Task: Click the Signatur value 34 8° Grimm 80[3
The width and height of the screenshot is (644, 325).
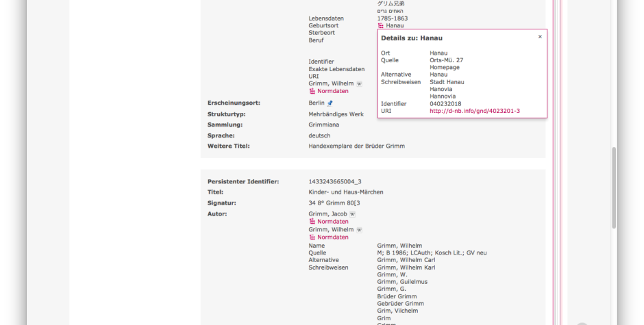Action: (x=334, y=203)
